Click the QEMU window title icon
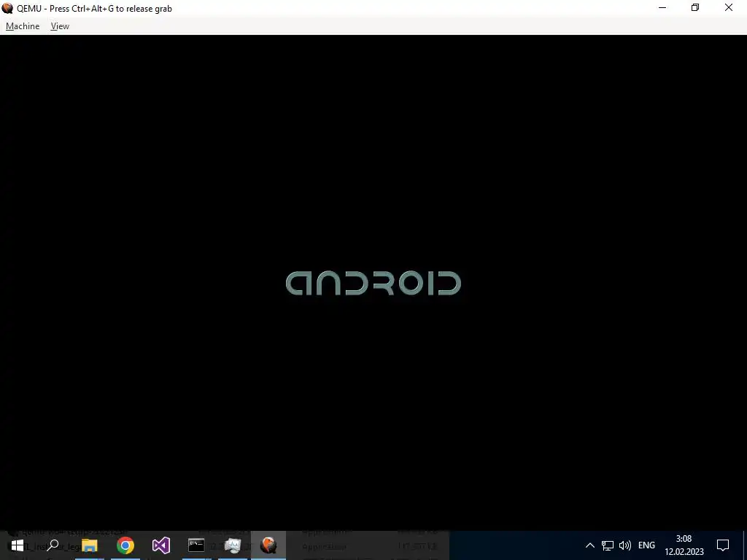Screen dimensions: 747x560 [7, 8]
